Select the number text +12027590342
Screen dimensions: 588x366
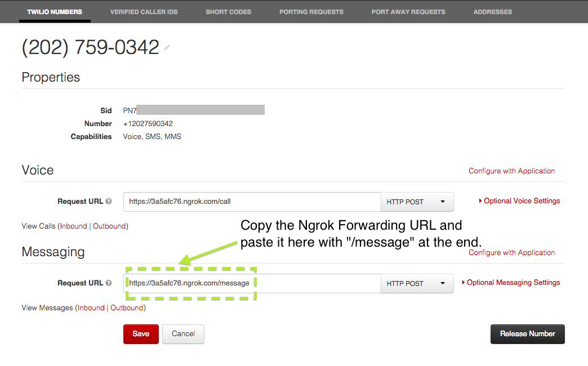148,124
